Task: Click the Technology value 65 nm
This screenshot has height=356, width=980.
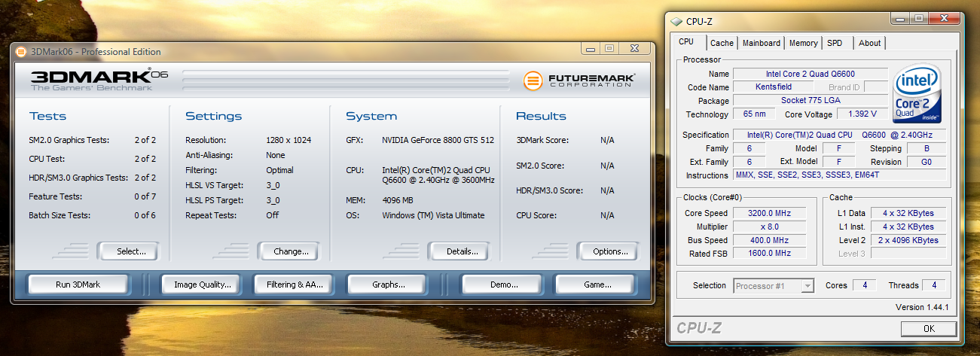Action: [754, 114]
